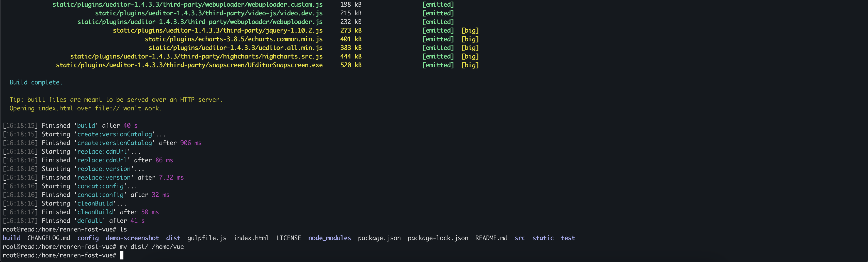The width and height of the screenshot is (868, 262).
Task: Click the 906 ms duration value
Action: click(x=191, y=143)
